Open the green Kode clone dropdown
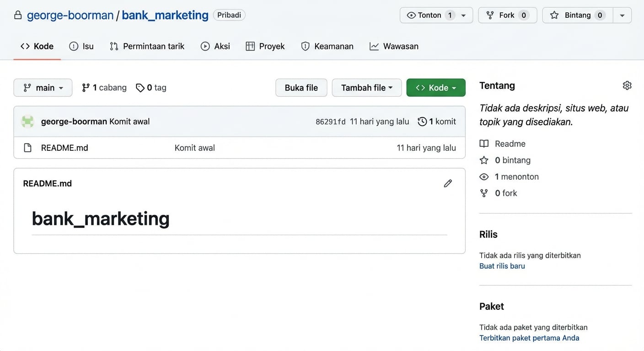This screenshot has height=351, width=644. click(x=436, y=88)
